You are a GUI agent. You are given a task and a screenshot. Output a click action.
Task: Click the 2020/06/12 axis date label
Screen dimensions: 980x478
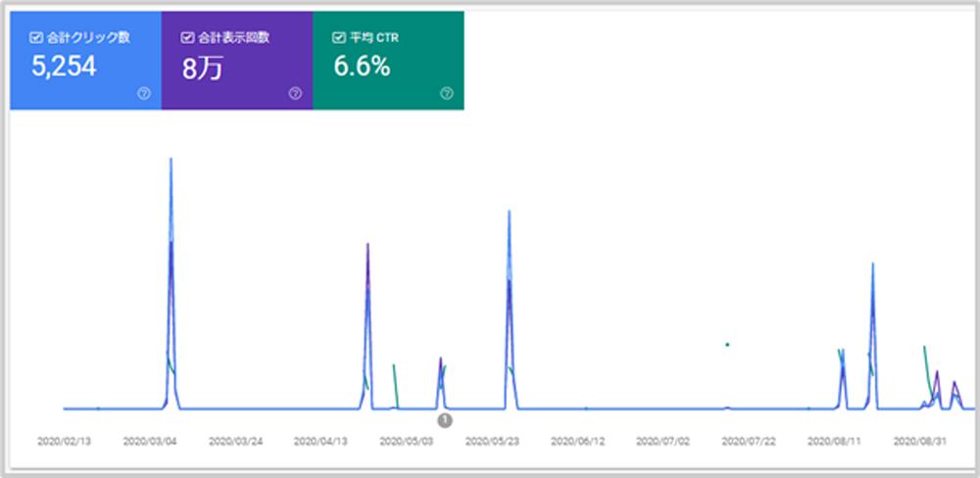(x=576, y=442)
